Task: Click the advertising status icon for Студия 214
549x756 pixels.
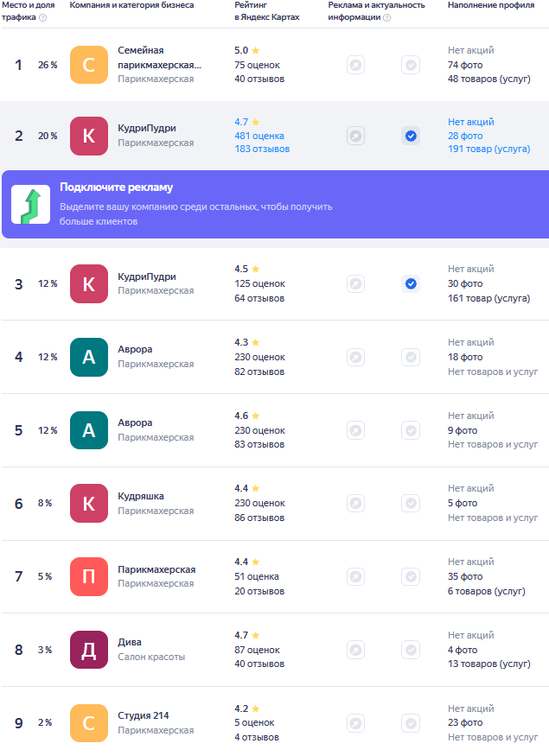Action: tap(355, 723)
